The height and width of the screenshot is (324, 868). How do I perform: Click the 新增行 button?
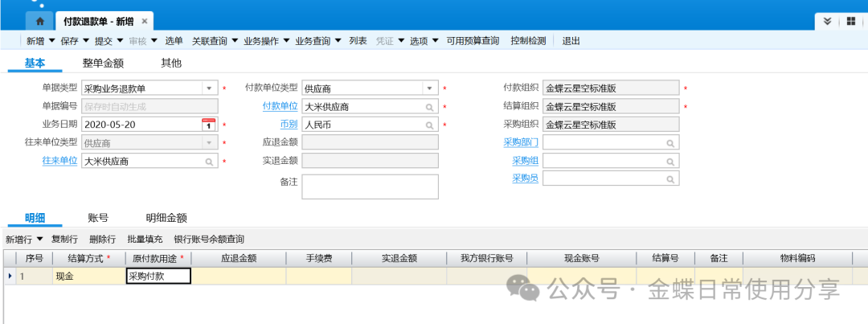23,239
